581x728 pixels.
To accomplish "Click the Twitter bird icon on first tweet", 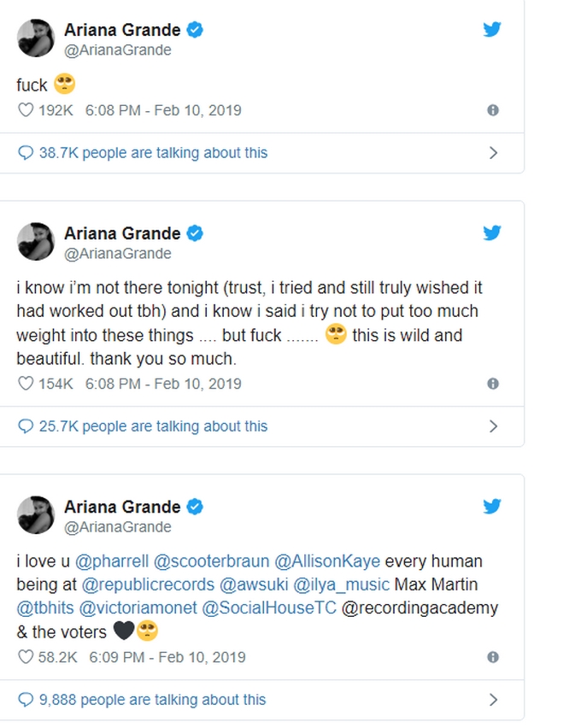I will (x=492, y=29).
